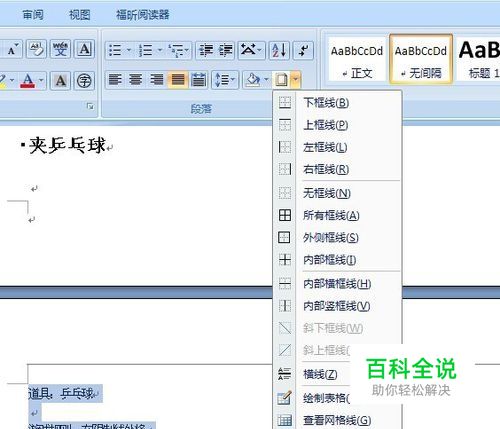Click the 内部横框线 icon
The height and width of the screenshot is (429, 500).
click(284, 283)
